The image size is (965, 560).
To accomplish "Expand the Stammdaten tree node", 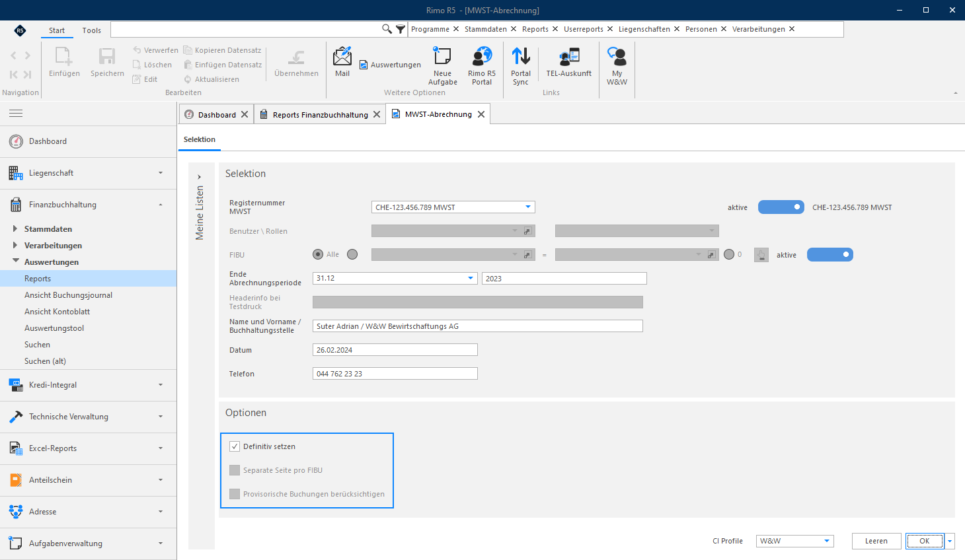I will pyautogui.click(x=15, y=228).
